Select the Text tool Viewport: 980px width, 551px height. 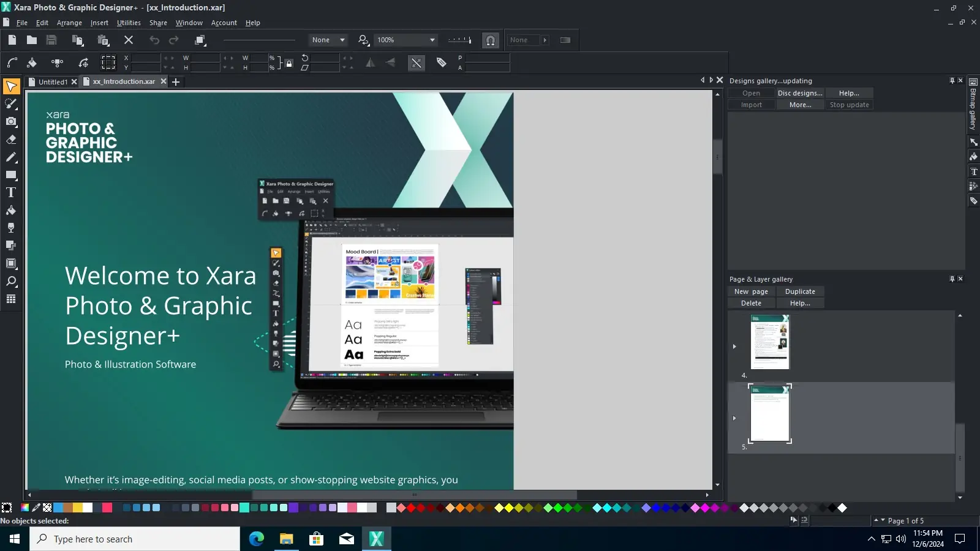point(11,192)
